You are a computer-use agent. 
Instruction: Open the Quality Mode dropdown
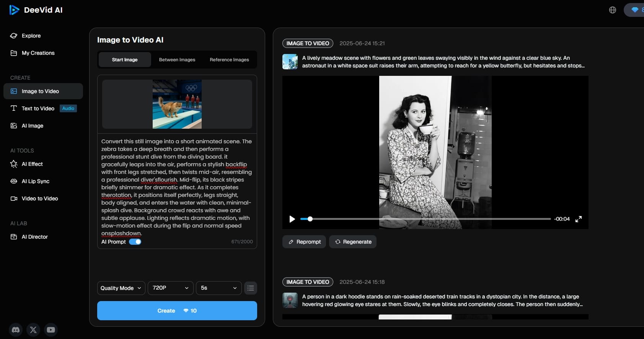pyautogui.click(x=121, y=288)
